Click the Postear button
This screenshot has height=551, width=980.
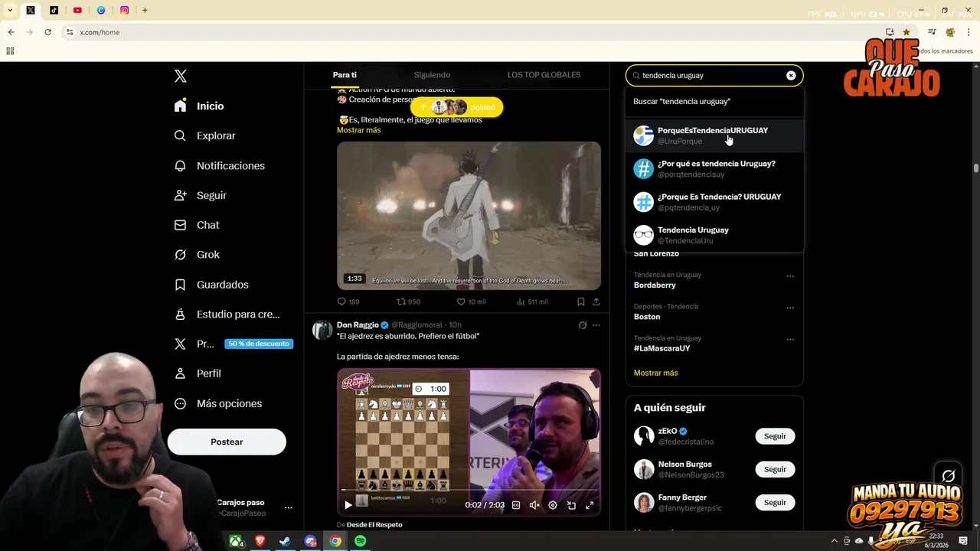coord(227,442)
